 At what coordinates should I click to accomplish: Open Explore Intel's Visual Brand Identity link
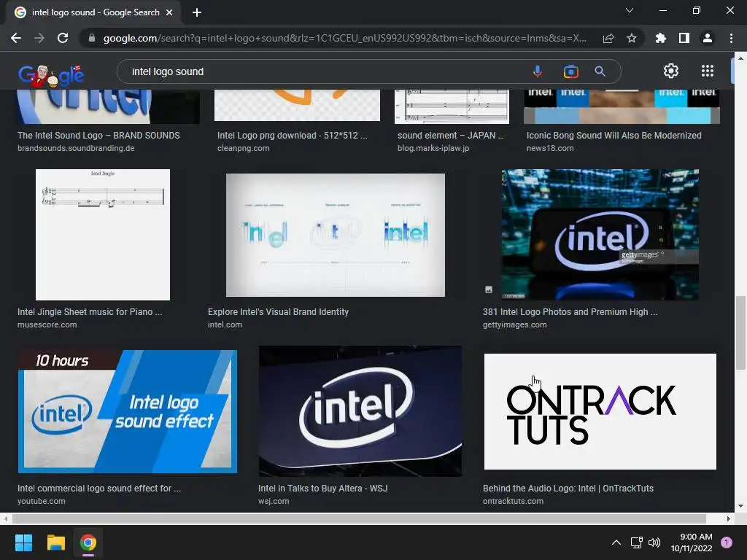click(x=278, y=312)
